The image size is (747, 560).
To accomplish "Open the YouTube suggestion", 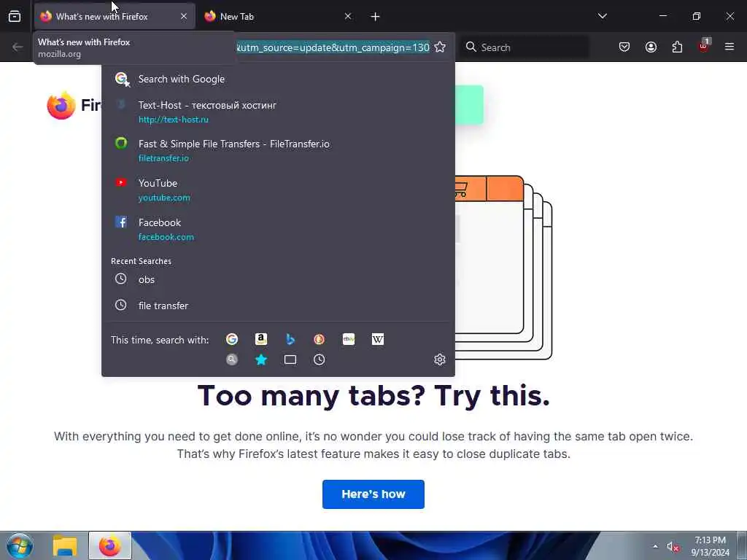I will coord(278,190).
